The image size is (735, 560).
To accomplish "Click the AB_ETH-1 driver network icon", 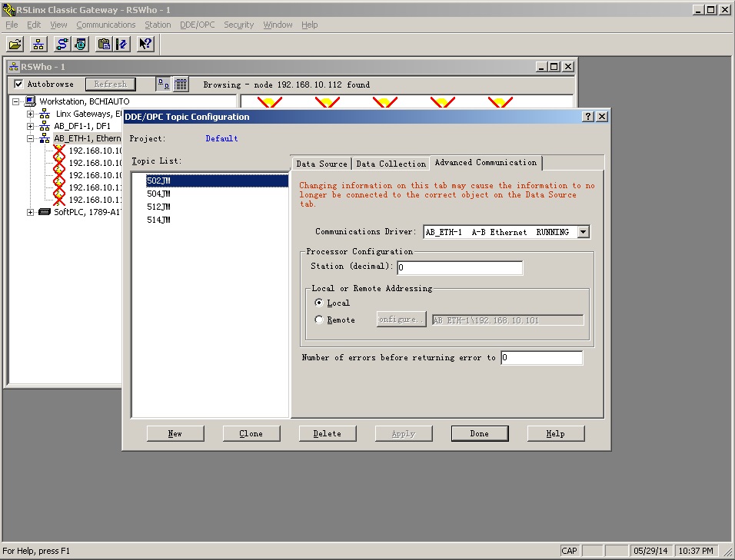I will point(45,138).
